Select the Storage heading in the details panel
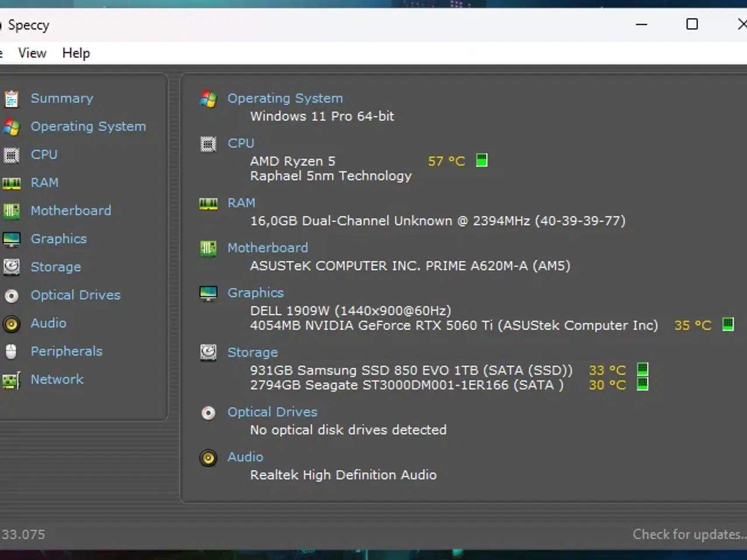 click(252, 352)
